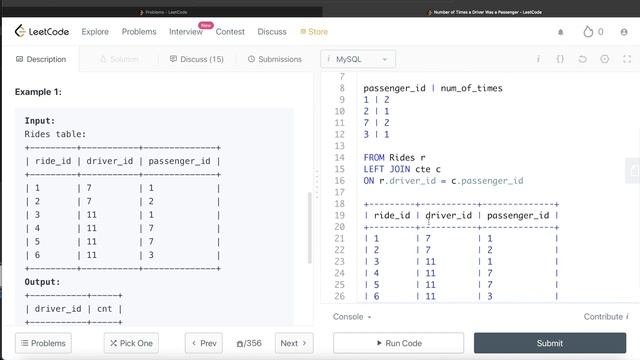The image size is (640, 360).
Task: Click the ON r.driver_id code line
Action: [x=443, y=180]
